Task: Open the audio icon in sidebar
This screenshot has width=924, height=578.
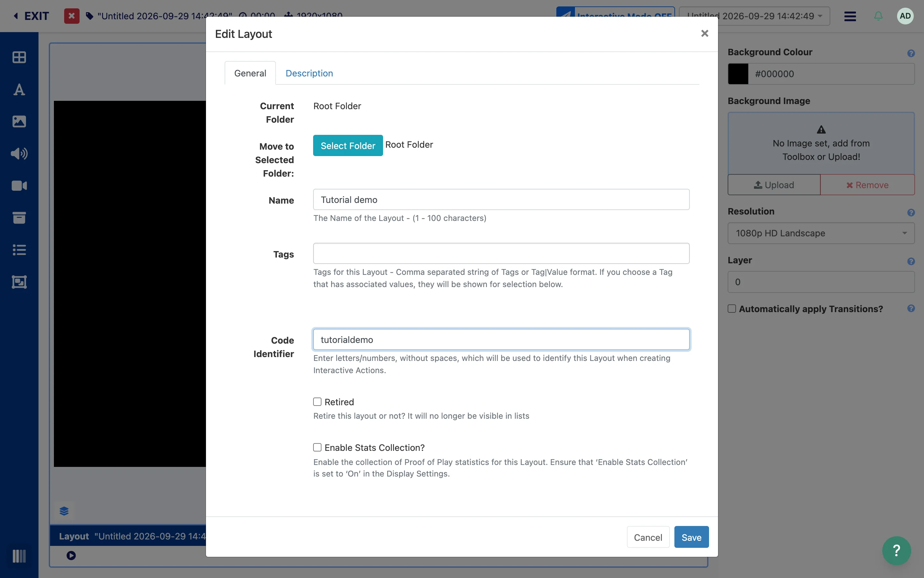Action: 19,154
